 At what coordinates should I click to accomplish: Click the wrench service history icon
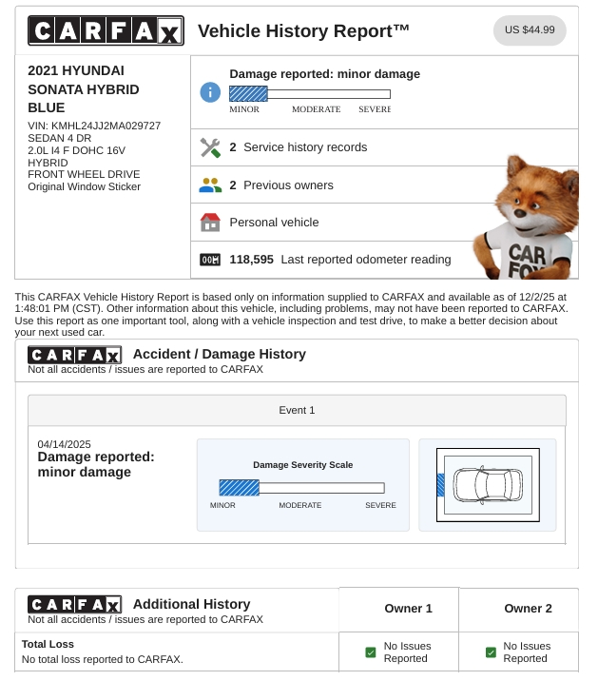(210, 147)
